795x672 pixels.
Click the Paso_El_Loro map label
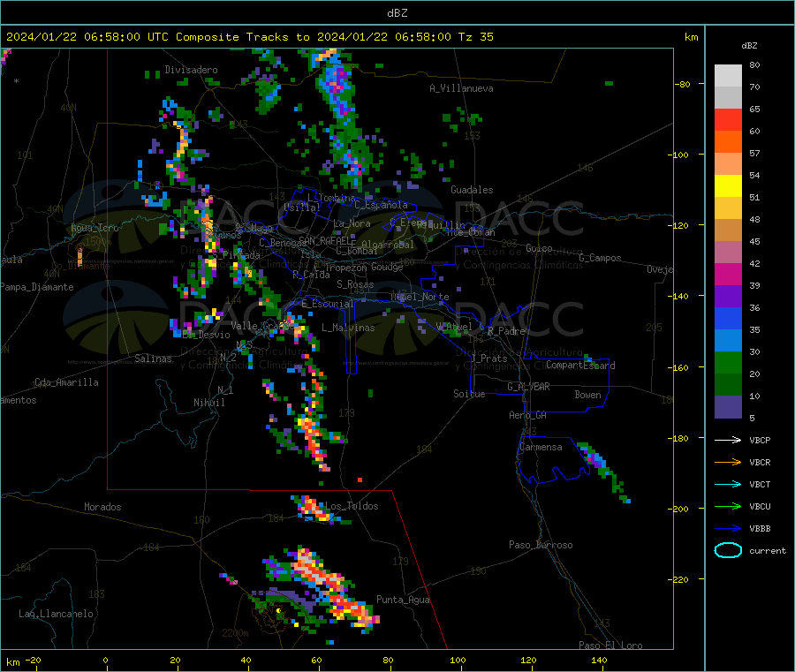coord(611,646)
